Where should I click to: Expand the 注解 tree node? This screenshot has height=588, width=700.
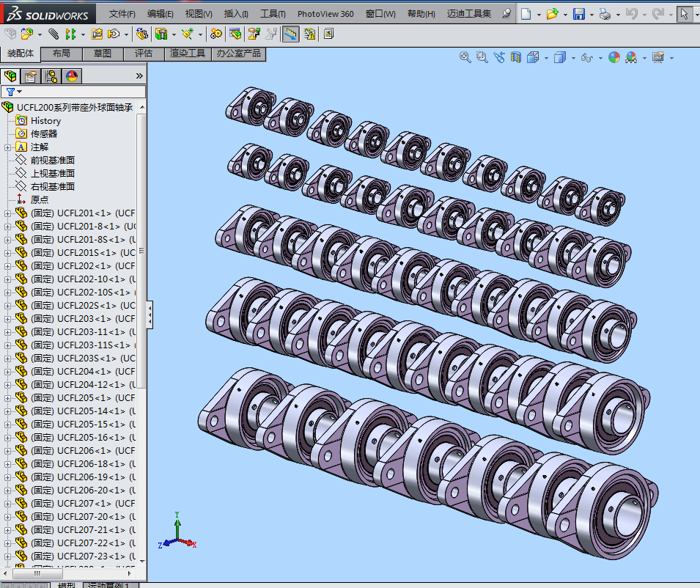[x=7, y=147]
